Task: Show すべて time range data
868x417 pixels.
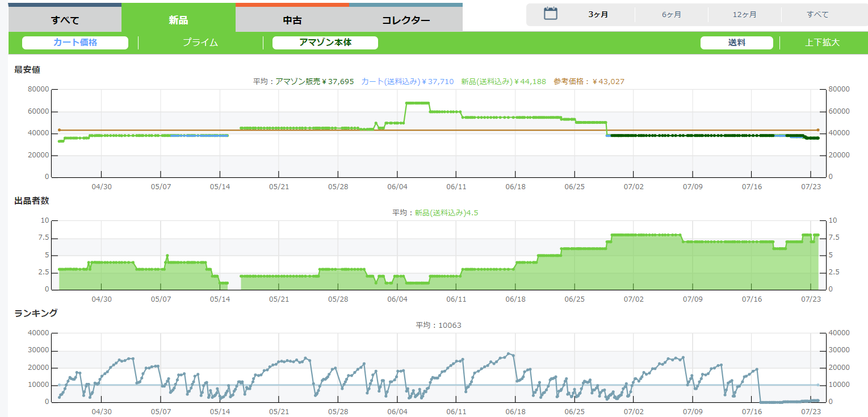Action: pos(817,15)
